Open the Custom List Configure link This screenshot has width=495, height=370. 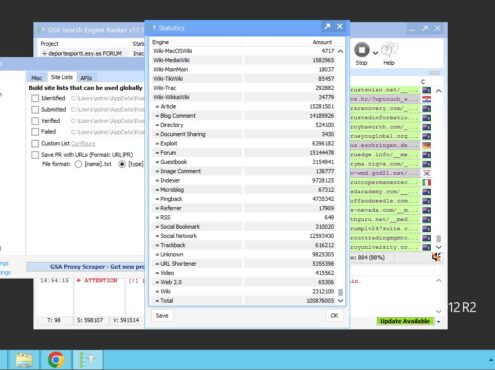[x=83, y=144]
